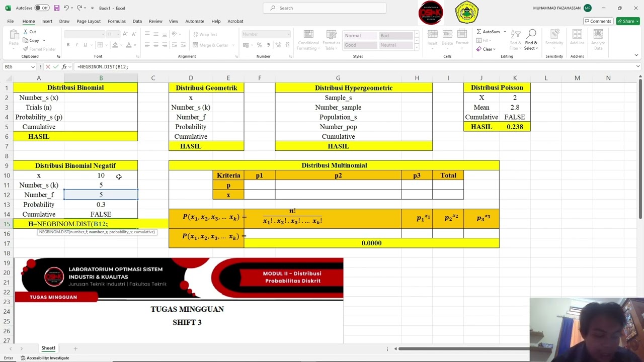Click cell B13 with value 0.3
Image resolution: width=644 pixels, height=362 pixels.
(101, 205)
